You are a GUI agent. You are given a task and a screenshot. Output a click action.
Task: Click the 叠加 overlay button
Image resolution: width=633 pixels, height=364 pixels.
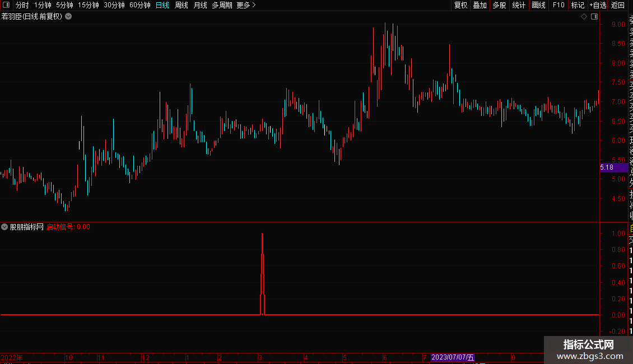[x=480, y=5]
